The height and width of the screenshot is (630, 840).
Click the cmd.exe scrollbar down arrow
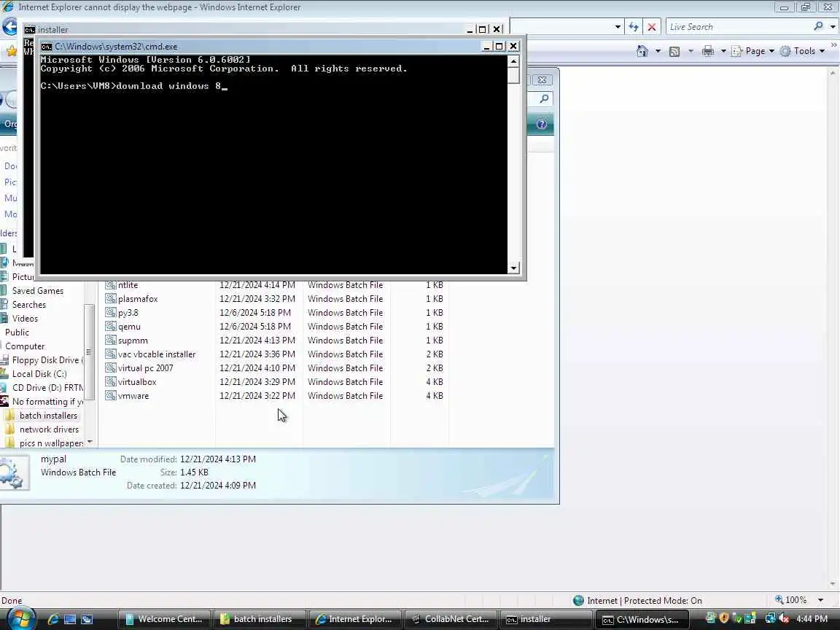(x=514, y=268)
